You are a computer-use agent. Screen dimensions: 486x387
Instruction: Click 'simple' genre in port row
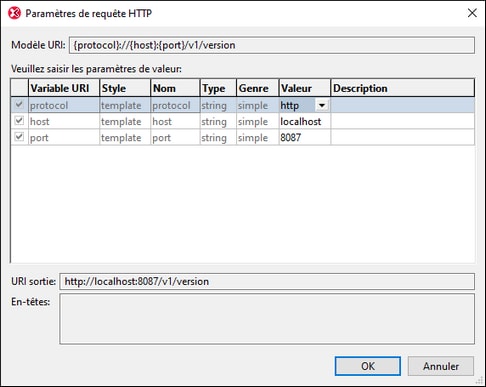tap(258, 138)
